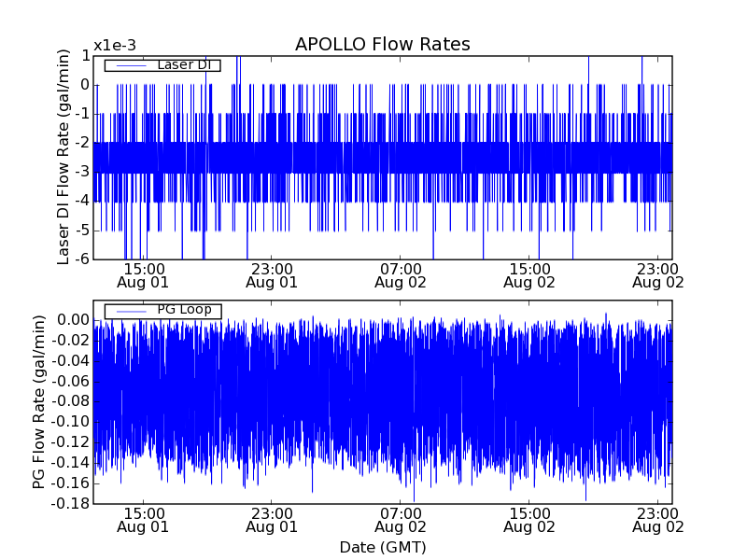This screenshot has width=747, height=560.
Task: Click the -0.10 y-axis tick on bottom plot
Action: tap(69, 422)
